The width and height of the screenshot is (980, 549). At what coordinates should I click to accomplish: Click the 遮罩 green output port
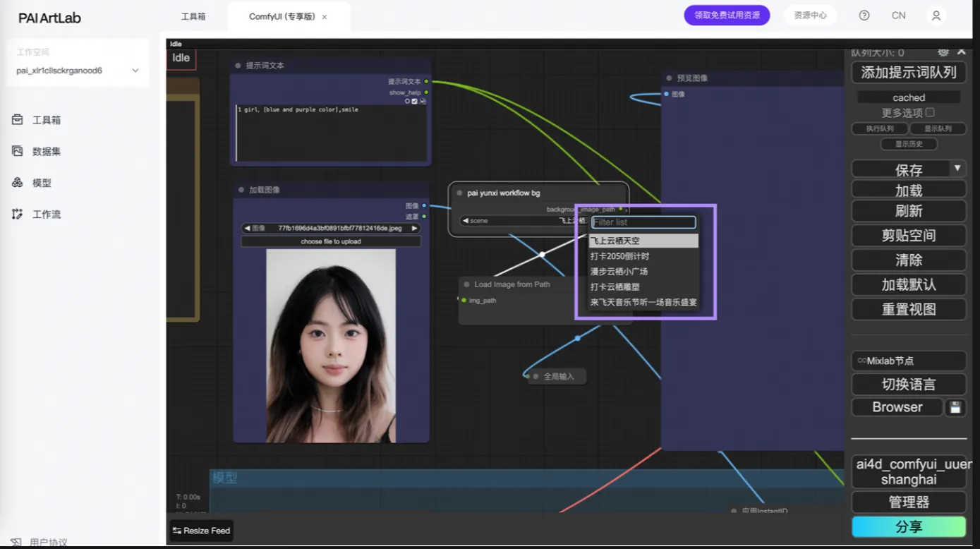424,217
